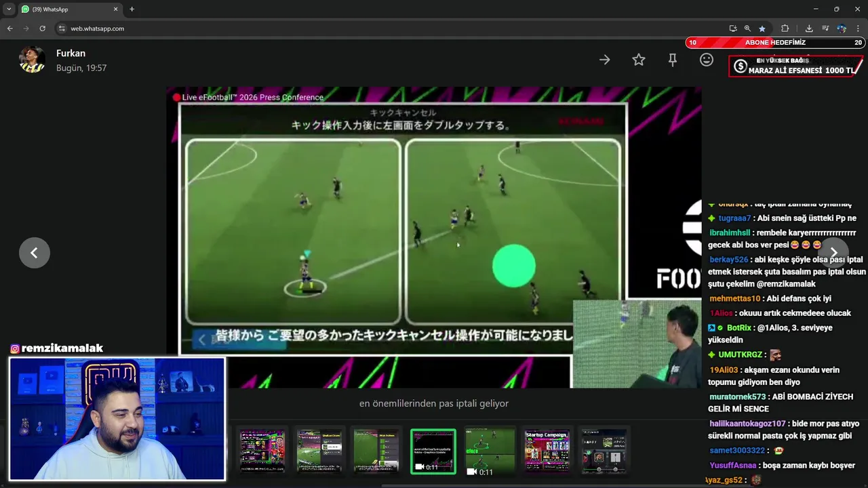Install the web app via address bar icon
The width and height of the screenshot is (868, 488).
733,28
